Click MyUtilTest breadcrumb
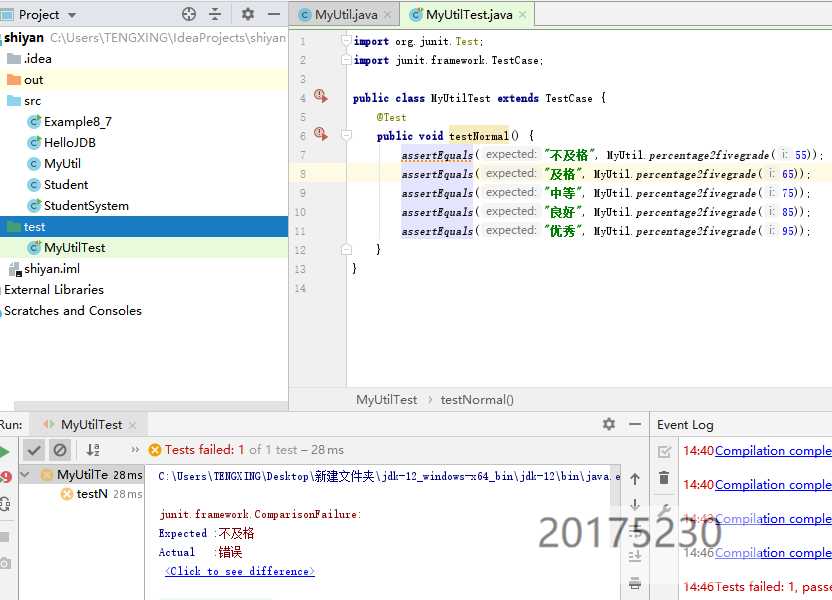This screenshot has width=832, height=600. [386, 399]
